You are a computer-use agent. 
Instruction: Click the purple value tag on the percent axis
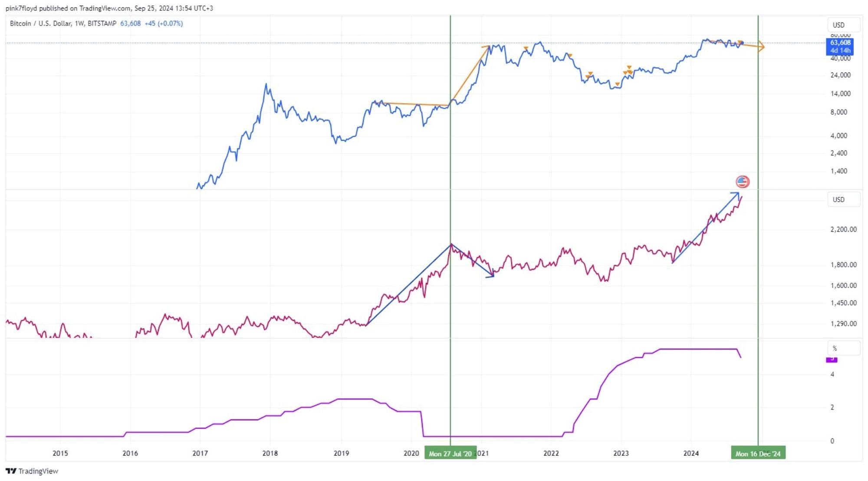(832, 359)
